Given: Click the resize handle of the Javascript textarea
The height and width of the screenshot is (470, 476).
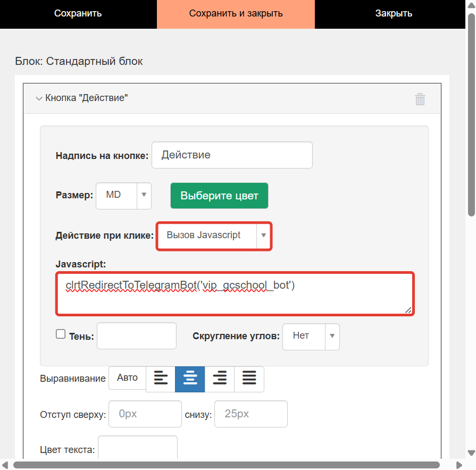Looking at the screenshot, I should pyautogui.click(x=408, y=310).
